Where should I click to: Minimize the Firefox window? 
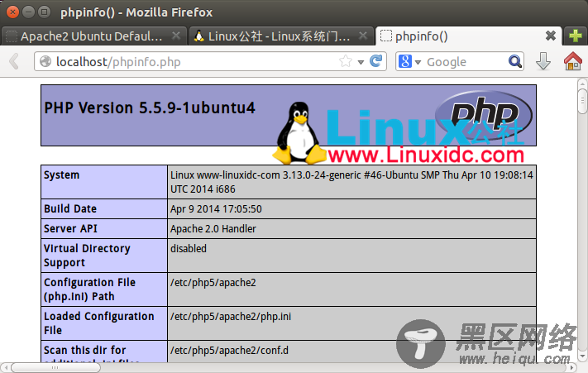28,12
